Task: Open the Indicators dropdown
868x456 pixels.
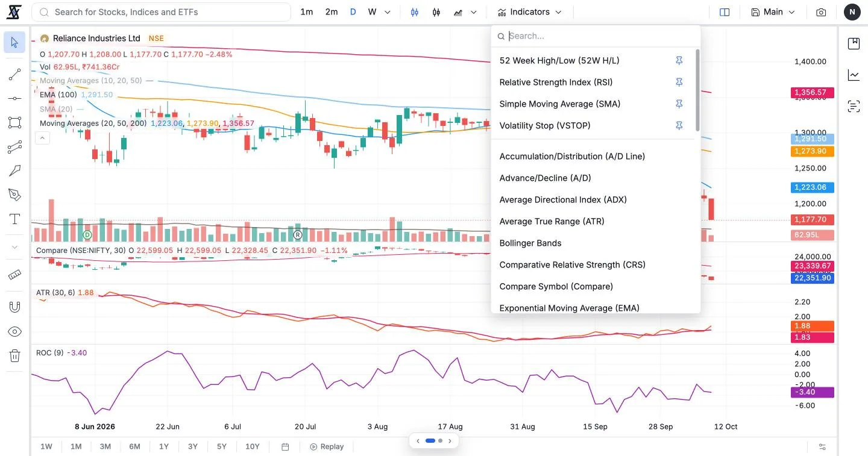Action: pos(529,12)
